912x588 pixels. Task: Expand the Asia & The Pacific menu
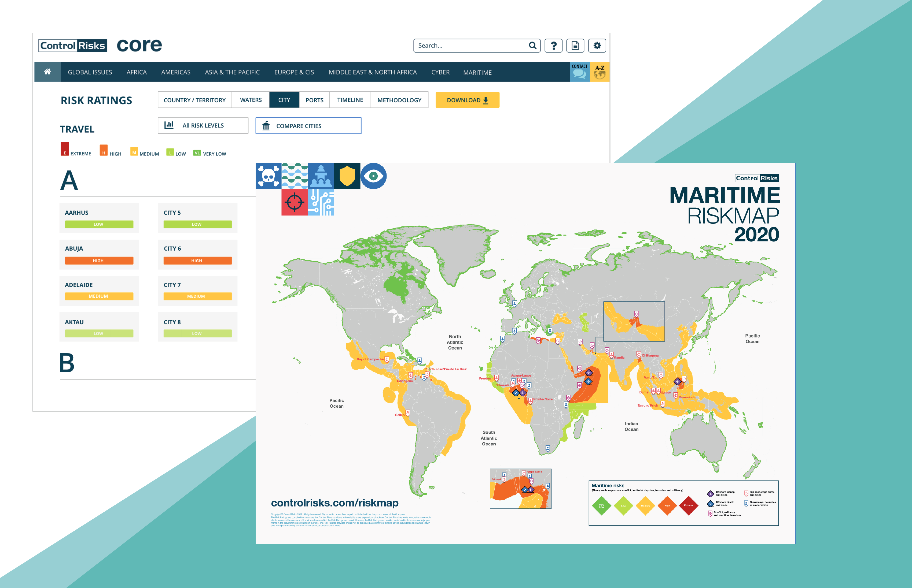tap(232, 72)
